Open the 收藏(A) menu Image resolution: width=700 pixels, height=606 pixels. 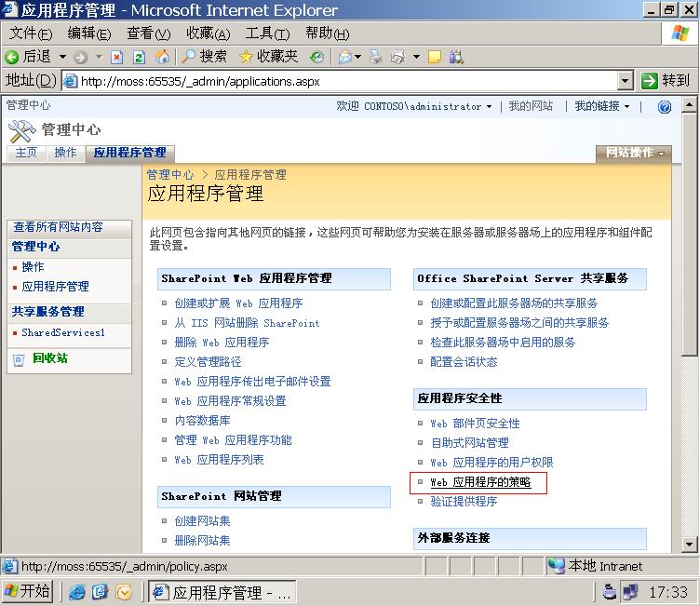pyautogui.click(x=208, y=34)
